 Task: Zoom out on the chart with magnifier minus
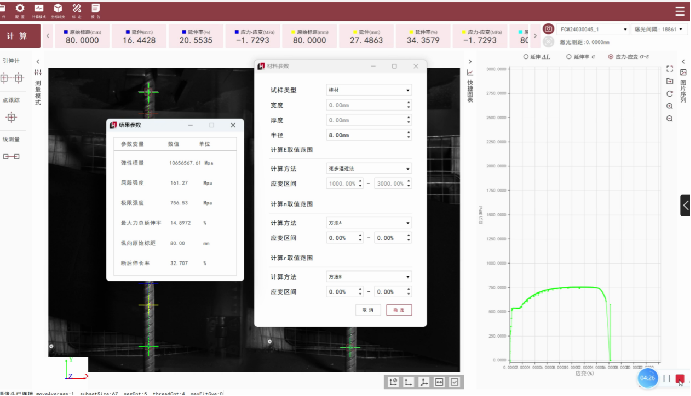tap(669, 118)
